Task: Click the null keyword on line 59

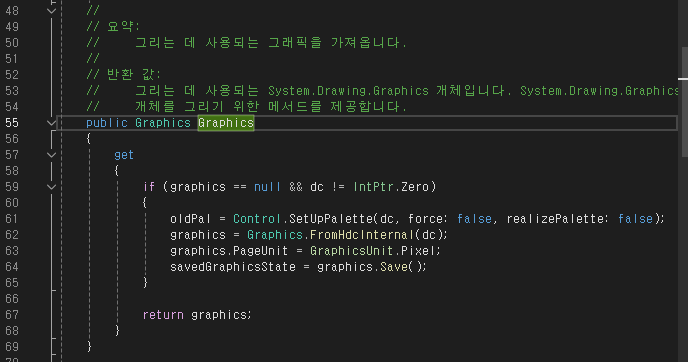Action: click(x=267, y=187)
